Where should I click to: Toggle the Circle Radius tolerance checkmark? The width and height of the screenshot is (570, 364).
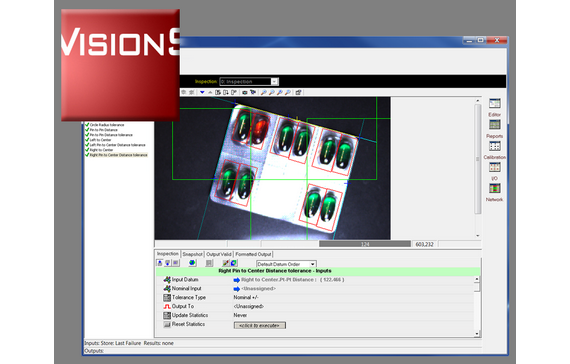point(87,125)
